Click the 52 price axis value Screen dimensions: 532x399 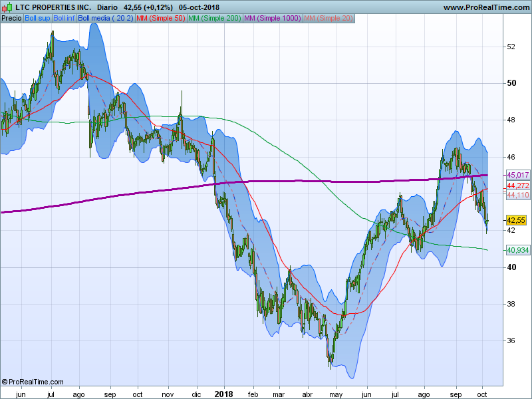click(511, 47)
